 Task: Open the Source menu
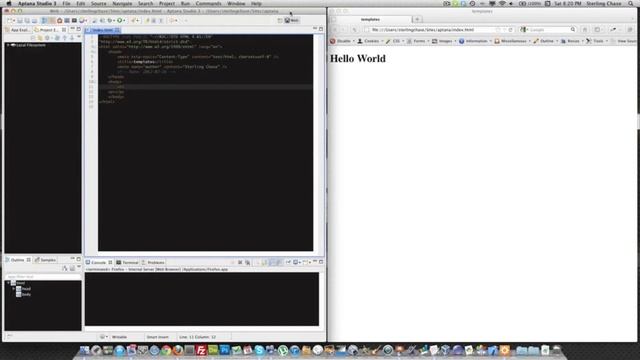(98, 3)
